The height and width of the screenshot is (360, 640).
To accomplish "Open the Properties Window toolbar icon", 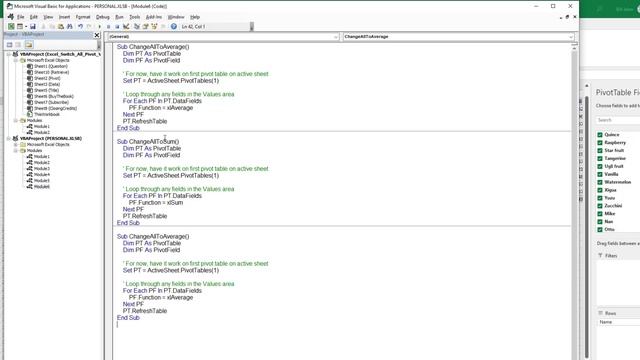I will point(145,27).
